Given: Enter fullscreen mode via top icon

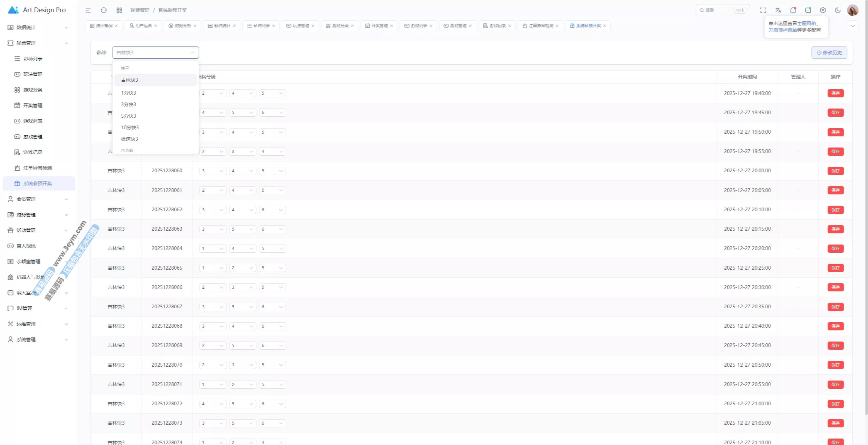Looking at the screenshot, I should tap(763, 10).
